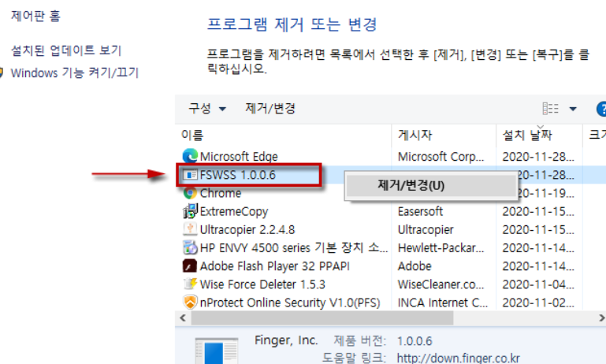
Task: Click the 2020-11-04 date in Wise Force row
Action: click(x=538, y=284)
